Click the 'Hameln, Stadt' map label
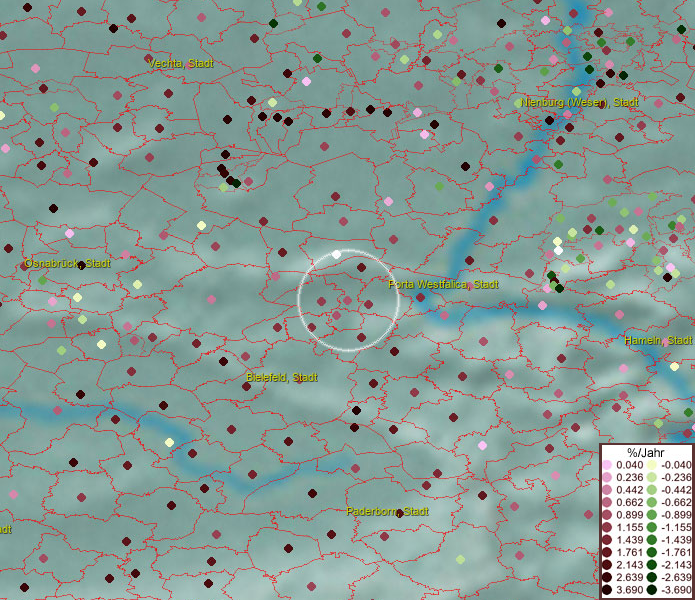 [658, 340]
